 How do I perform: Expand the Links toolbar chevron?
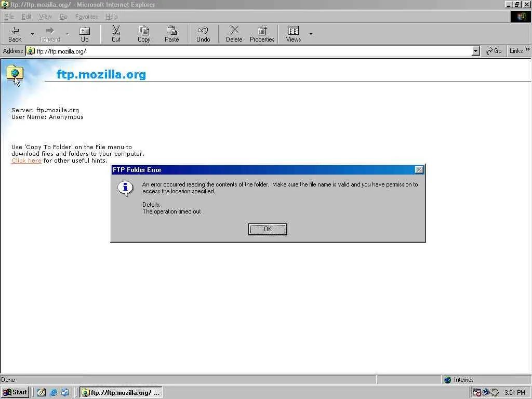click(x=528, y=49)
